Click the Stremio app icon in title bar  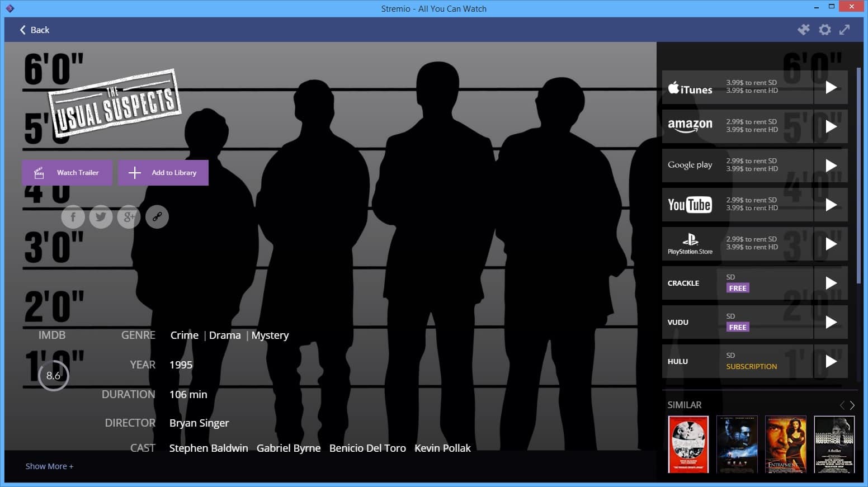pos(10,8)
